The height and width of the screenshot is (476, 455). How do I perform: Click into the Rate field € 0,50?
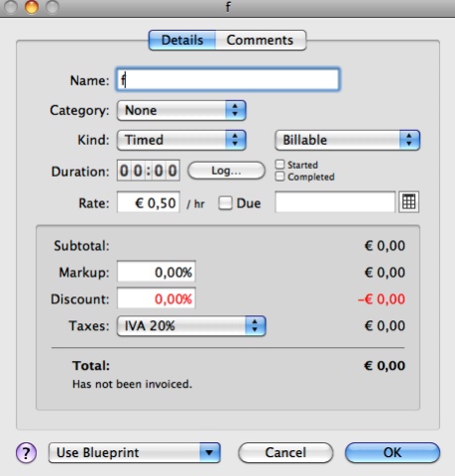(x=149, y=202)
